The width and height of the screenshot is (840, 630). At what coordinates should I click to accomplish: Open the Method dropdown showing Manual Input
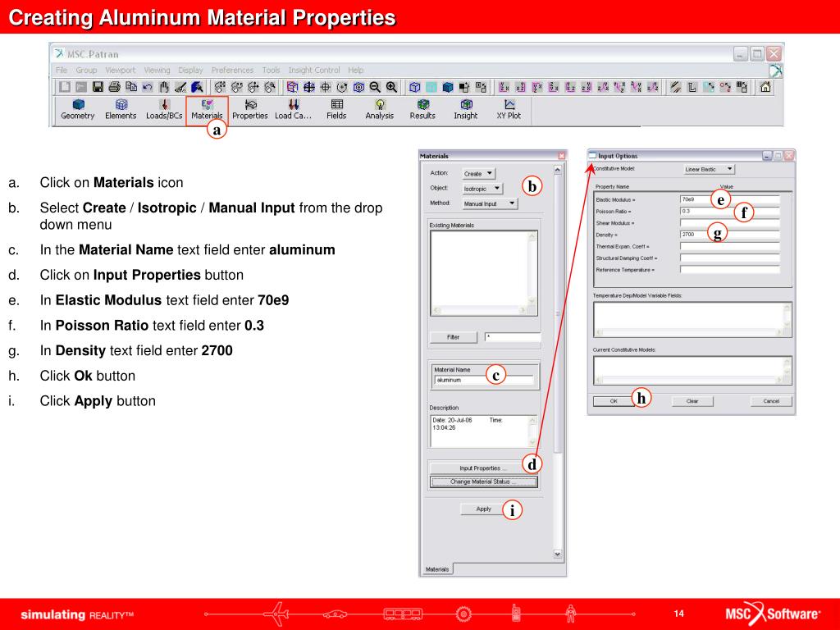click(x=490, y=203)
